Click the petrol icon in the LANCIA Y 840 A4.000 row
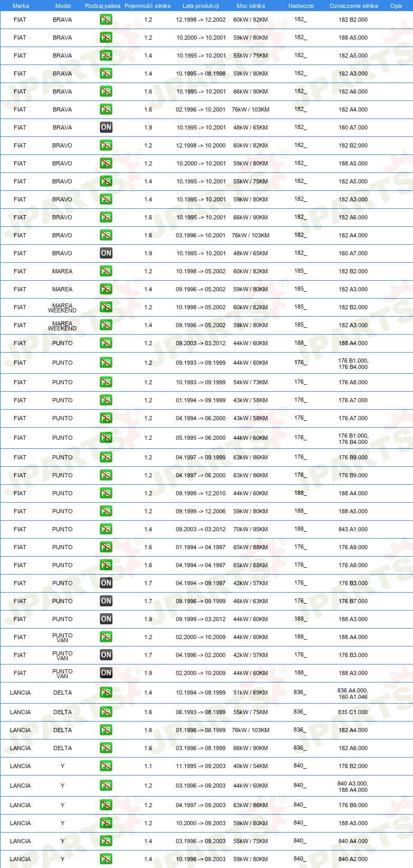 tap(106, 841)
